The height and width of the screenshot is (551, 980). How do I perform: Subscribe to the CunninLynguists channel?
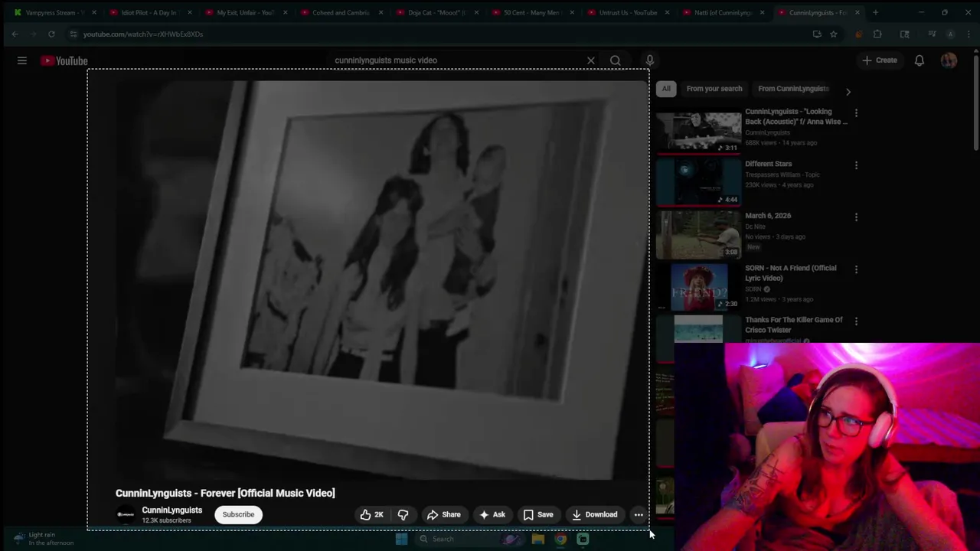238,514
